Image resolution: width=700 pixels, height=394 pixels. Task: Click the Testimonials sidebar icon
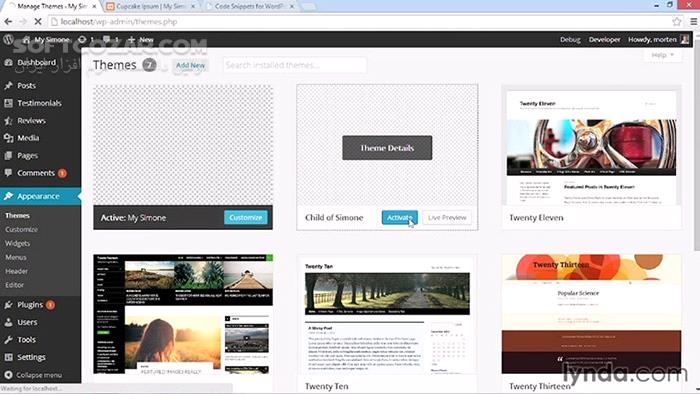[x=8, y=103]
